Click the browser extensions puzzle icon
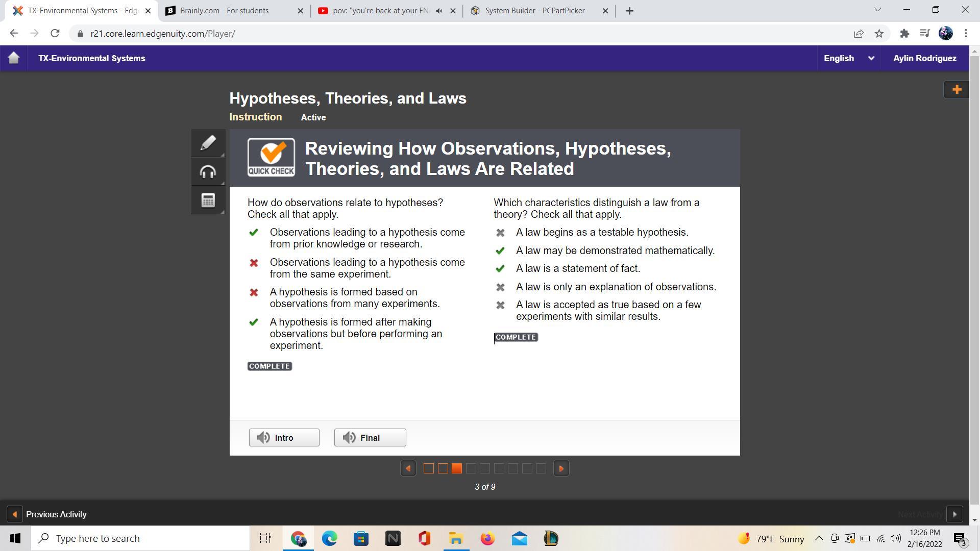 (904, 34)
